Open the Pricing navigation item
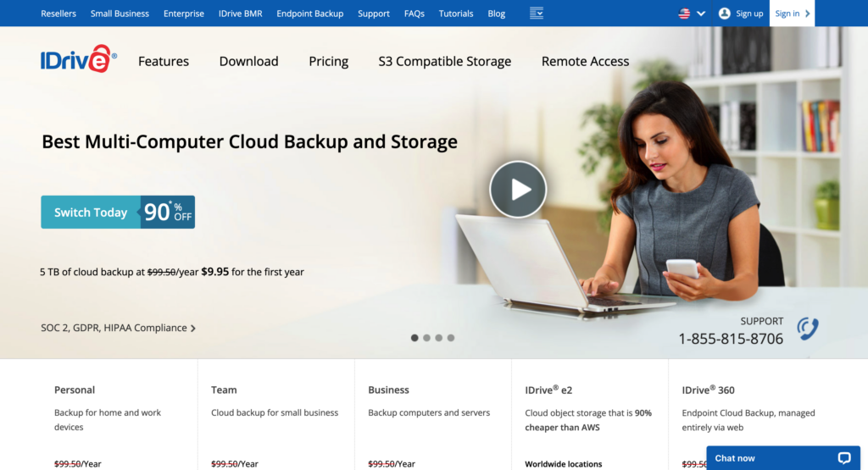The width and height of the screenshot is (868, 470). (328, 61)
